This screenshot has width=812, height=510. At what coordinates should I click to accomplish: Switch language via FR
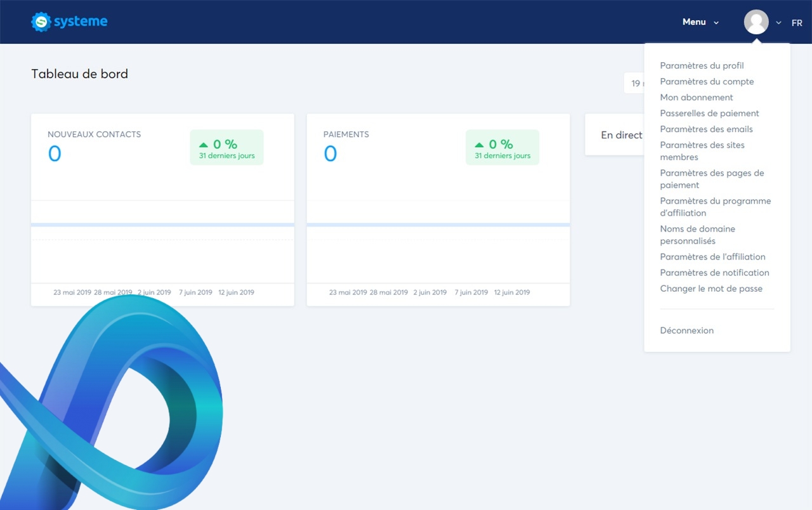tap(797, 23)
